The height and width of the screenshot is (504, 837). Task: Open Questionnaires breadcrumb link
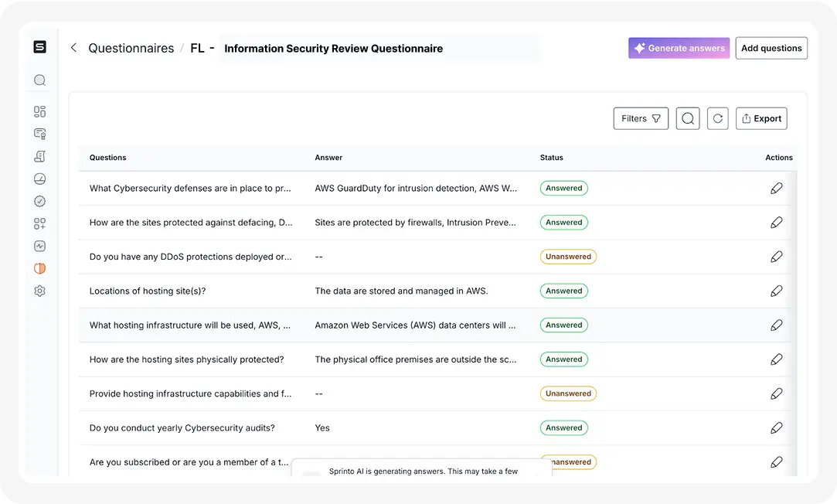click(131, 48)
